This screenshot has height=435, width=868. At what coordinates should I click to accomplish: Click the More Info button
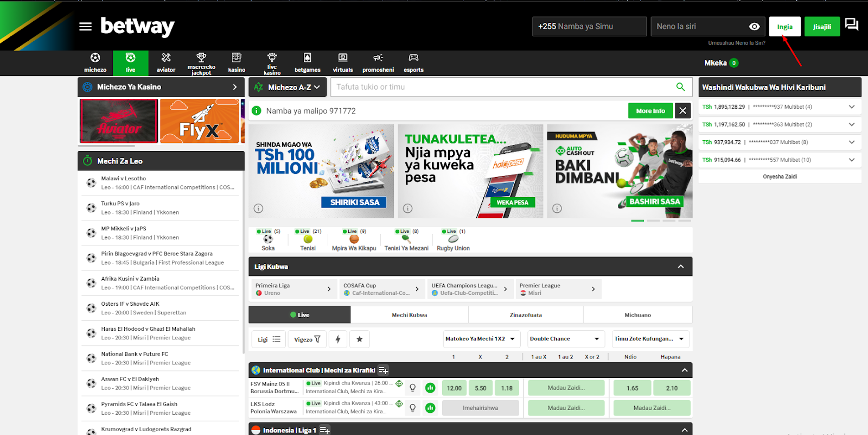click(x=650, y=111)
